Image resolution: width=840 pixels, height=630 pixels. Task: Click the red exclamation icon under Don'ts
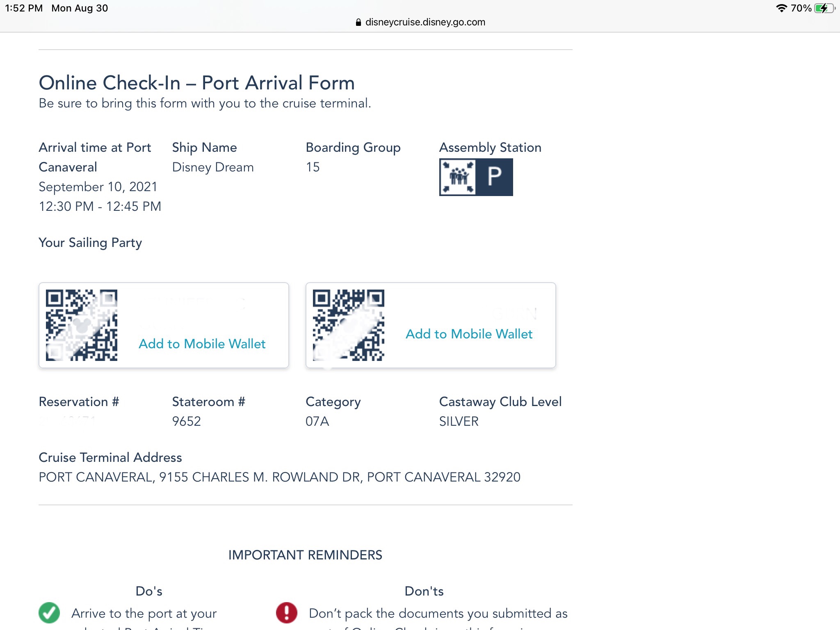287,613
